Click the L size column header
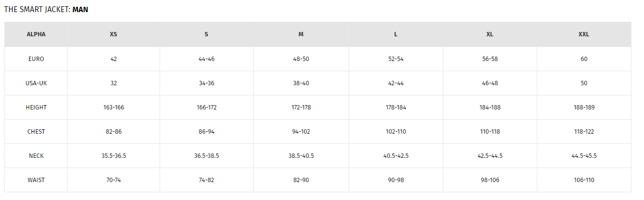This screenshot has width=644, height=200. 396,34
